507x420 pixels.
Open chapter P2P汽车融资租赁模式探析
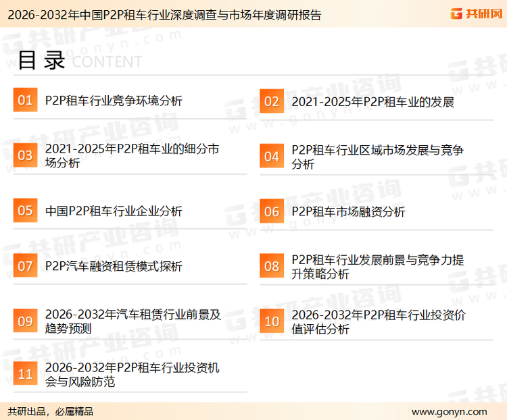point(114,266)
